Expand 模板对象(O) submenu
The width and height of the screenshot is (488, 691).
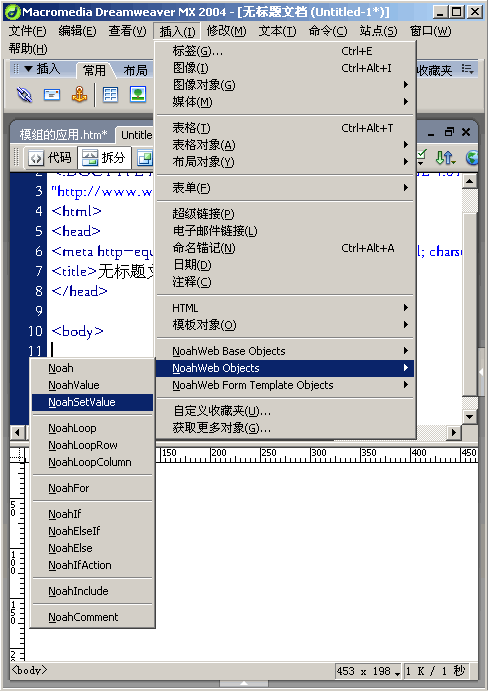tap(285, 325)
